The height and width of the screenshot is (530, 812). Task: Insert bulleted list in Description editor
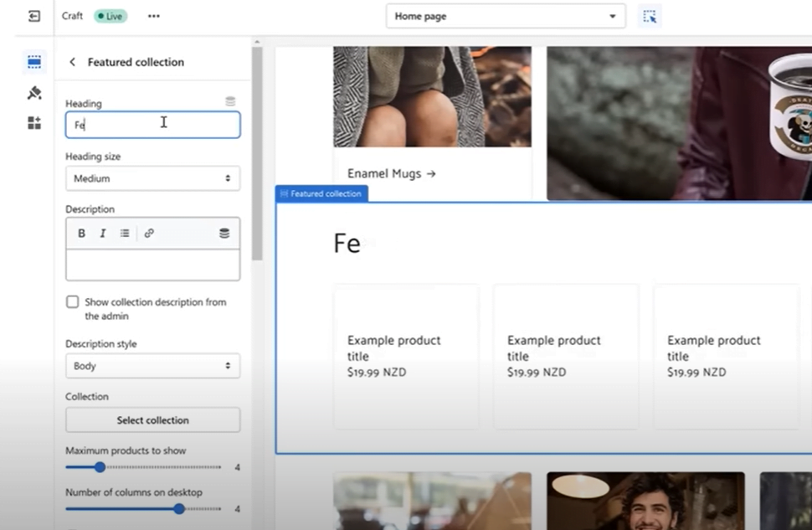[125, 234]
